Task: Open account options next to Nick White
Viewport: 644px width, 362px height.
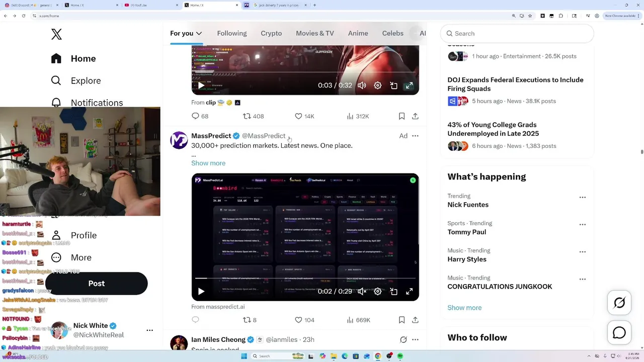Action: 149,330
